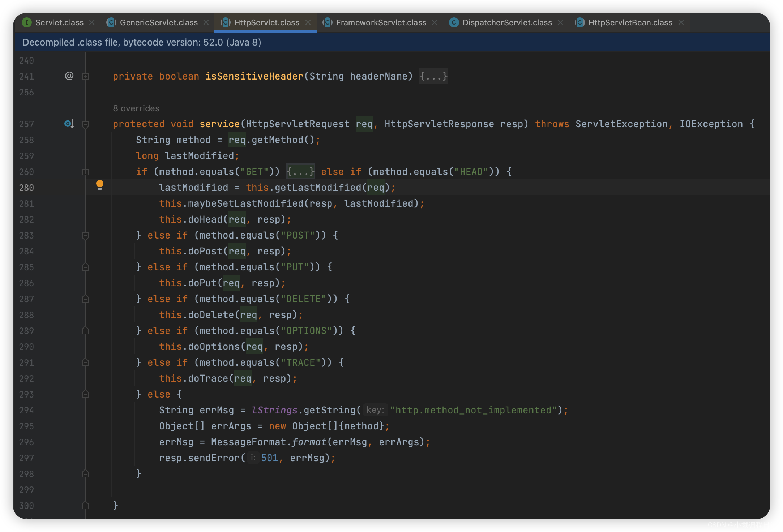
Task: Click the folded {...} placeholder after isSensitiveHeader
Action: click(x=433, y=76)
